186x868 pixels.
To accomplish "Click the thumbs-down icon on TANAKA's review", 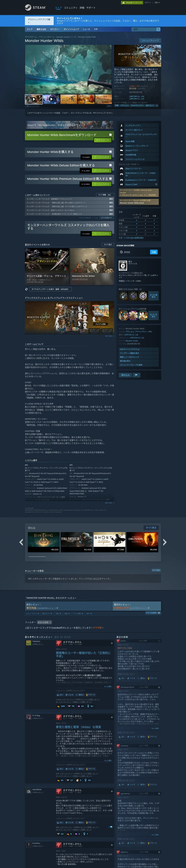I will tap(58, 643).
